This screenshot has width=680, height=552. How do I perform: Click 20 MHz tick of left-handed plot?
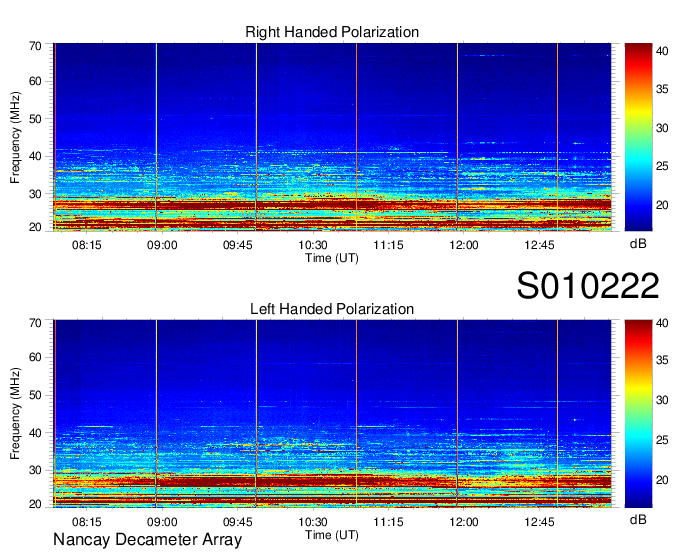35,504
